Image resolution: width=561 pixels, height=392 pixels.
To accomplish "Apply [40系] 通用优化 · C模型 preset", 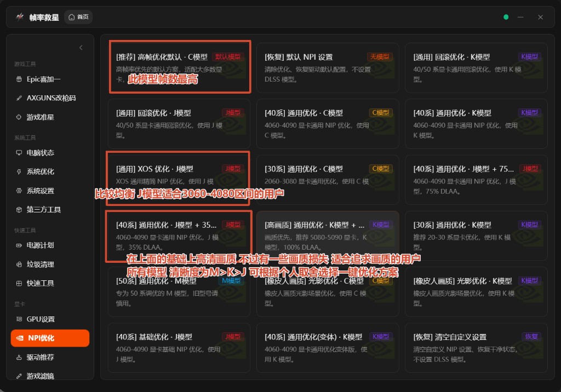I will [x=328, y=124].
